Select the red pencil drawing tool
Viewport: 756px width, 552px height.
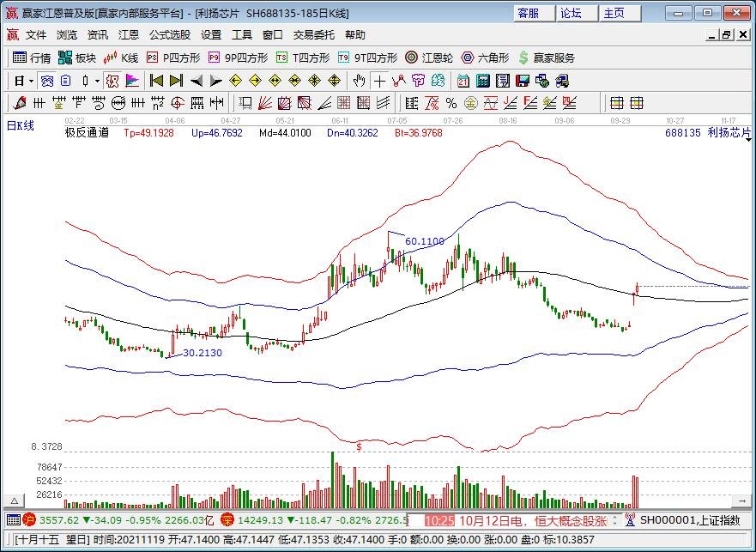point(20,103)
